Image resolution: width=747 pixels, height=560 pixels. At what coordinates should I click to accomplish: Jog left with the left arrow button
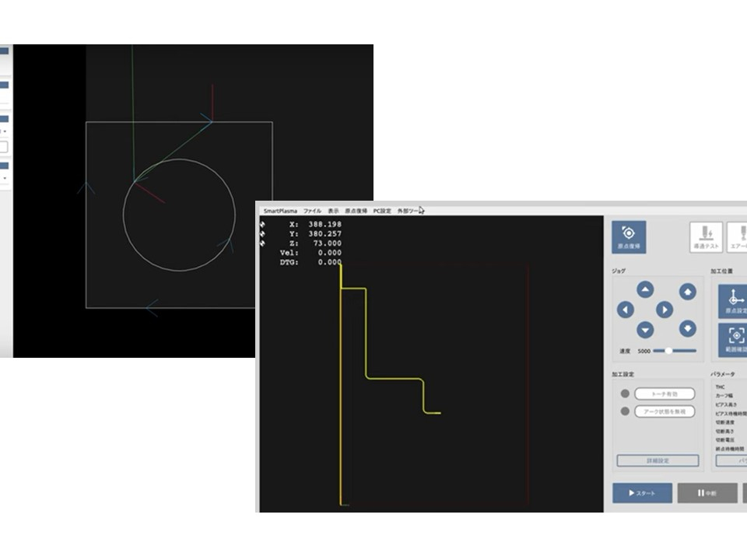pos(626,310)
